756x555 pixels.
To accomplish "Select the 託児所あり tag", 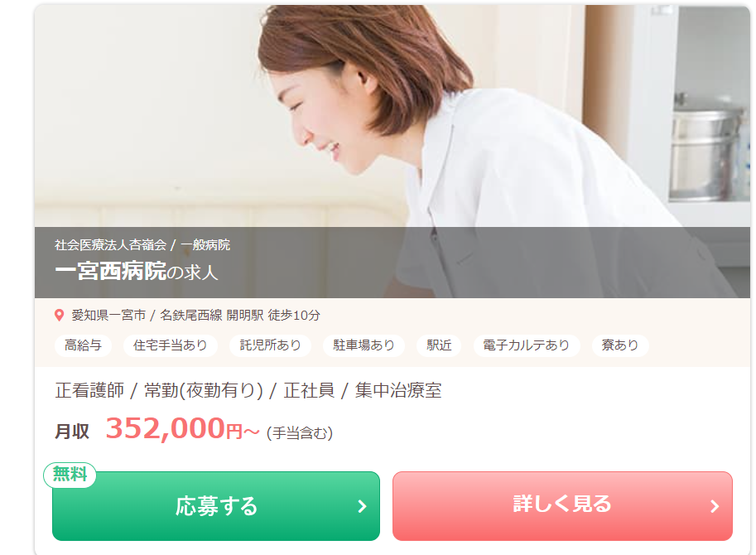I will (x=270, y=345).
